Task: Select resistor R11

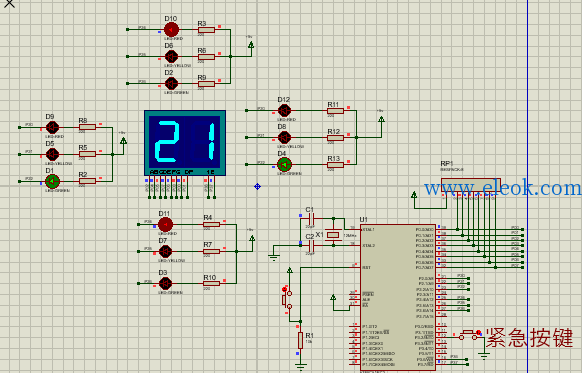Action: point(335,111)
